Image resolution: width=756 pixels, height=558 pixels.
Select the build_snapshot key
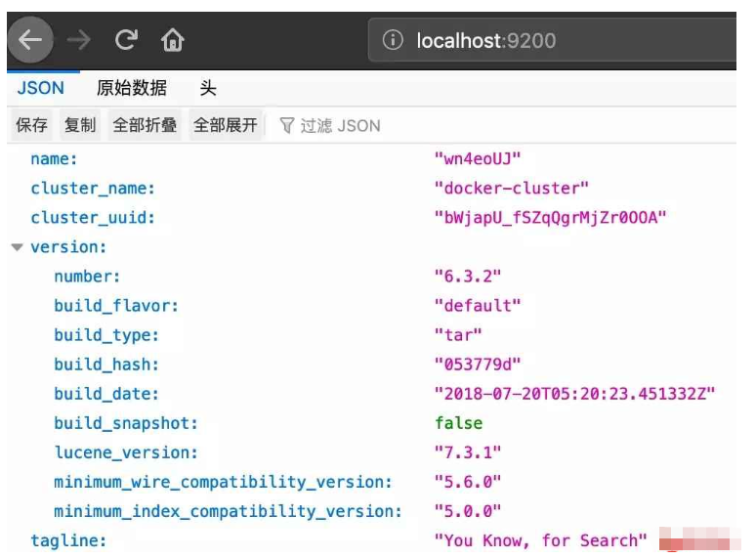(x=126, y=423)
